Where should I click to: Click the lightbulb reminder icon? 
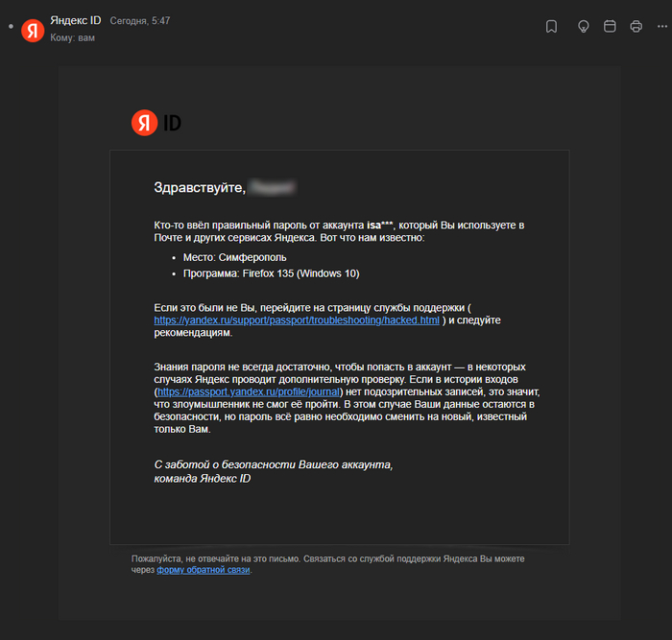click(x=583, y=27)
